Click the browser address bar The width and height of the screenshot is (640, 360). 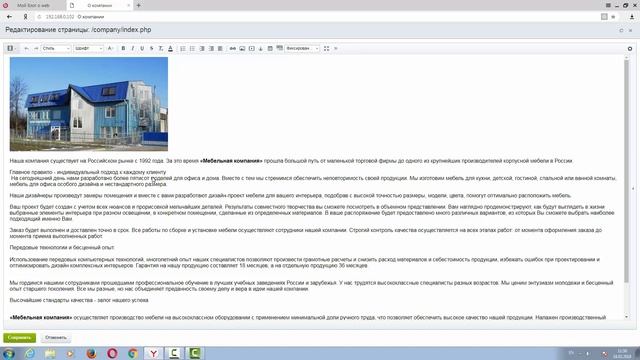pyautogui.click(x=318, y=17)
